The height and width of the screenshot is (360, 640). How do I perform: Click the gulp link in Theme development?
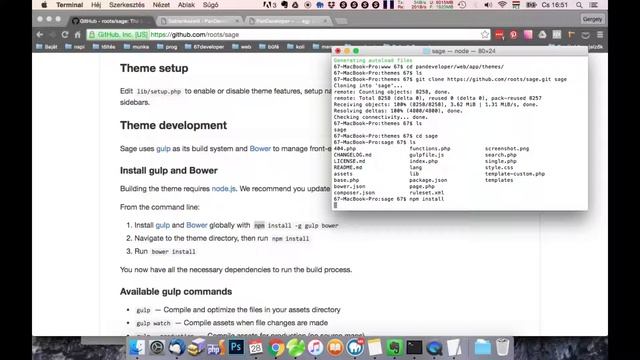(x=163, y=149)
